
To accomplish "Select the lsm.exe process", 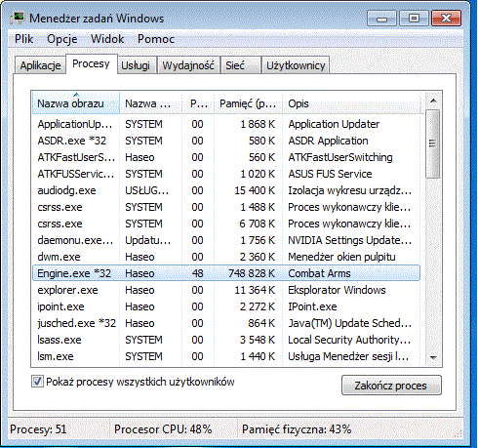I will click(226, 356).
